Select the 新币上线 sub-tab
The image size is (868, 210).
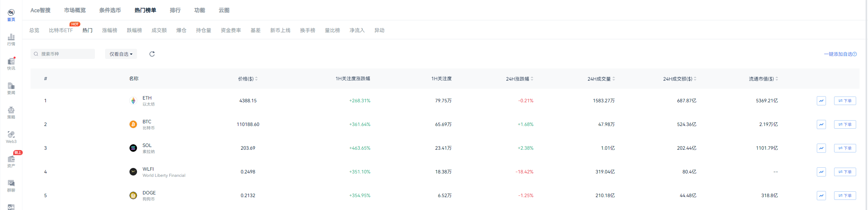click(280, 30)
